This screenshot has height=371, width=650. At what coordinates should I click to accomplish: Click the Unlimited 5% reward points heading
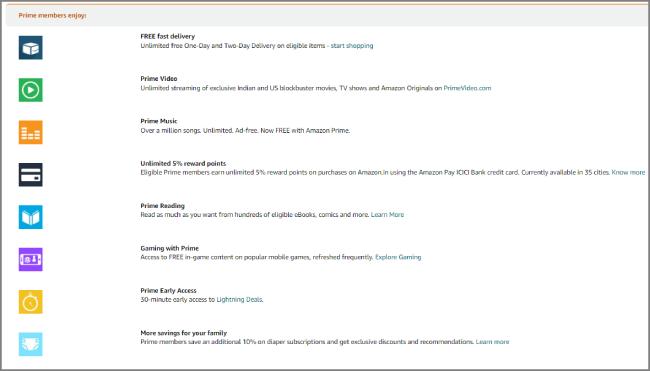(x=183, y=163)
